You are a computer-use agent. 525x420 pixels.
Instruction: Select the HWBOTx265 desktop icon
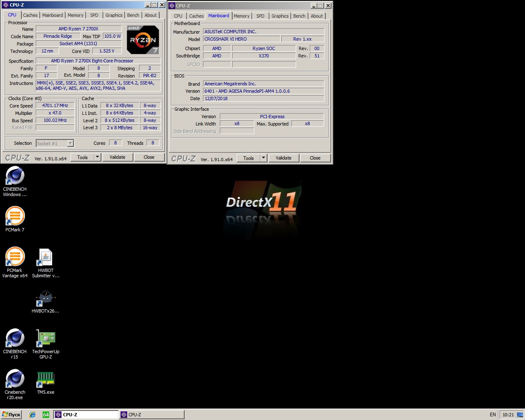point(46,301)
